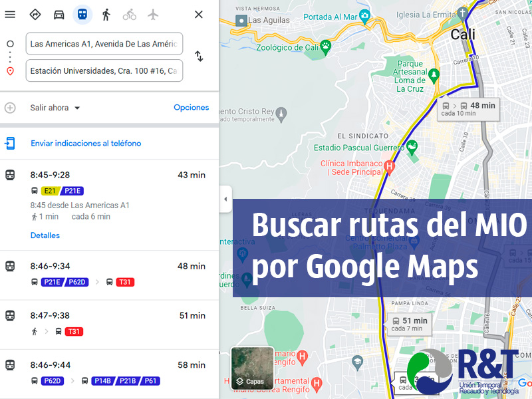Click the Cristo Rey monument marker
Image resolution: width=532 pixels, height=399 pixels.
[281, 114]
